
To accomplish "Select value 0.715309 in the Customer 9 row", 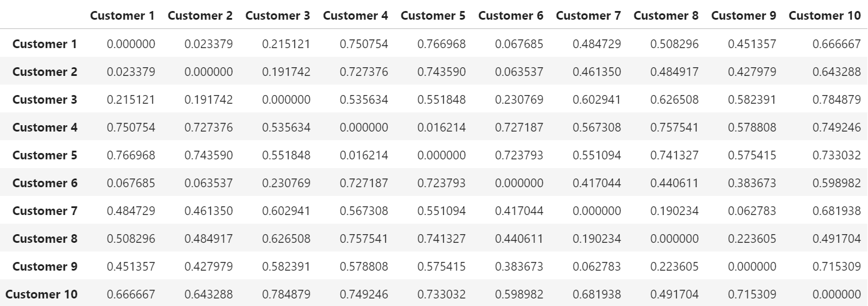I will [837, 267].
